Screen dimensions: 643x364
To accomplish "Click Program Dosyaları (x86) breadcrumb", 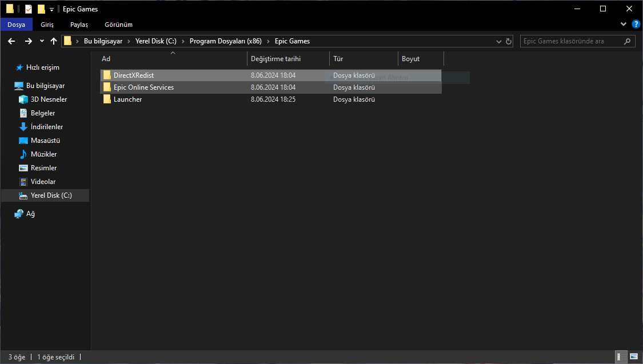I will 226,41.
